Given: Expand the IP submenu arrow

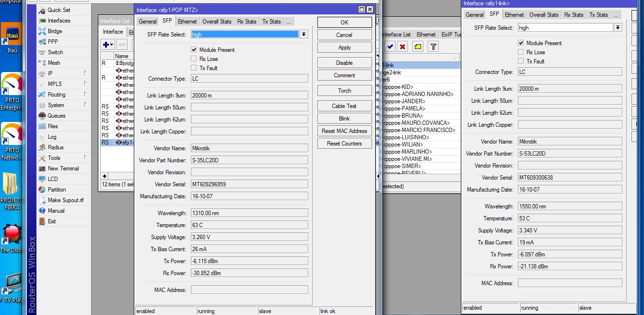Looking at the screenshot, I should tap(85, 73).
